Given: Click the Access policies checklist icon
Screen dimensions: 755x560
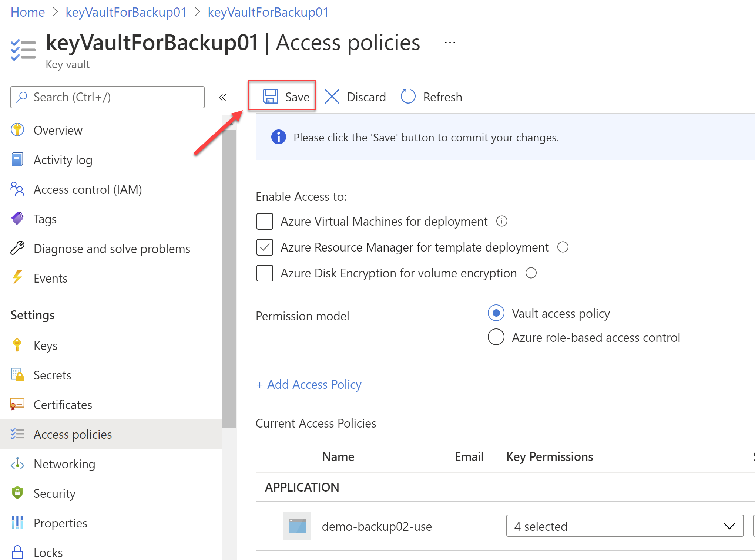Looking at the screenshot, I should click(17, 434).
